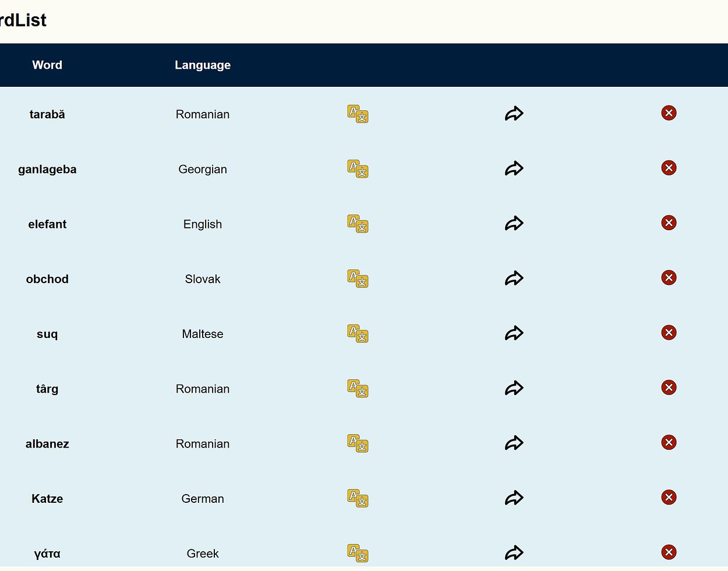This screenshot has height=571, width=728.
Task: Translate the Georgian word ganlageba
Action: [x=358, y=169]
